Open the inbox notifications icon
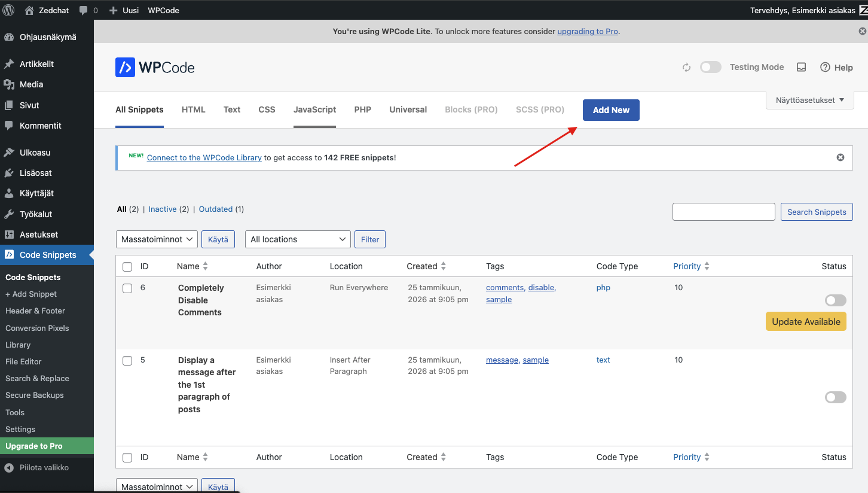868x493 pixels. (x=802, y=67)
